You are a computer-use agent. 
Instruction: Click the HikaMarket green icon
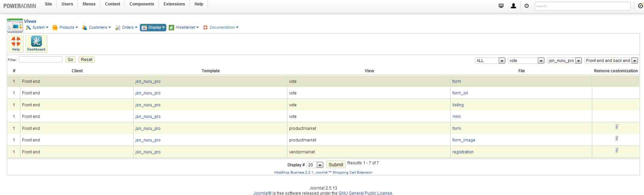click(x=171, y=28)
